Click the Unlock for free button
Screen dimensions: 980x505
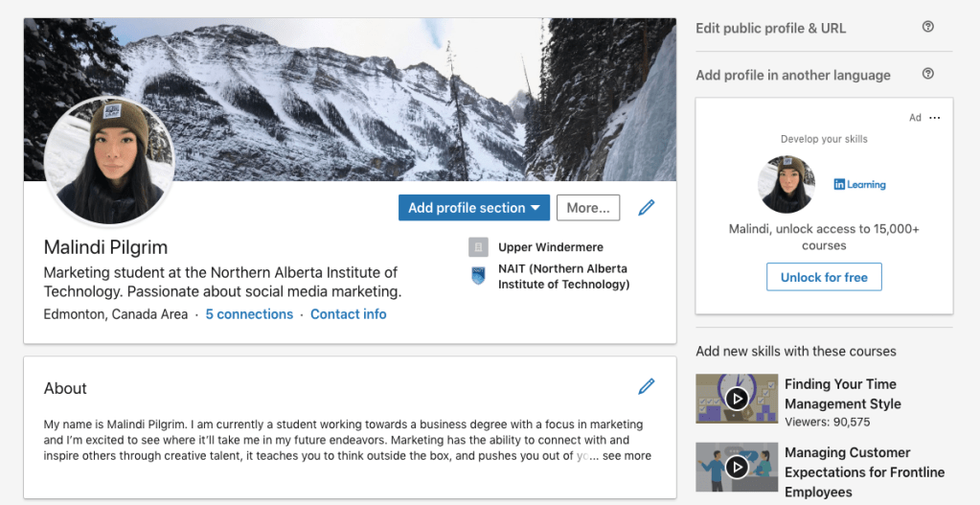pos(824,277)
